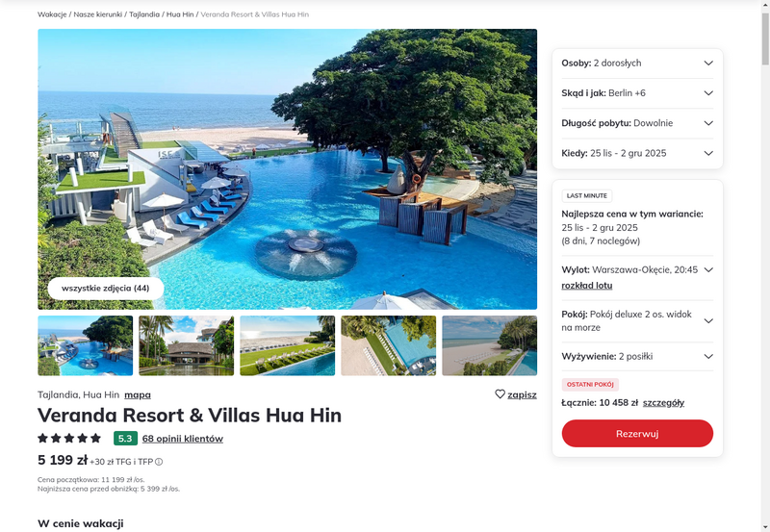770x532 pixels.
Task: Click the five-star rating icons
Action: click(x=69, y=439)
